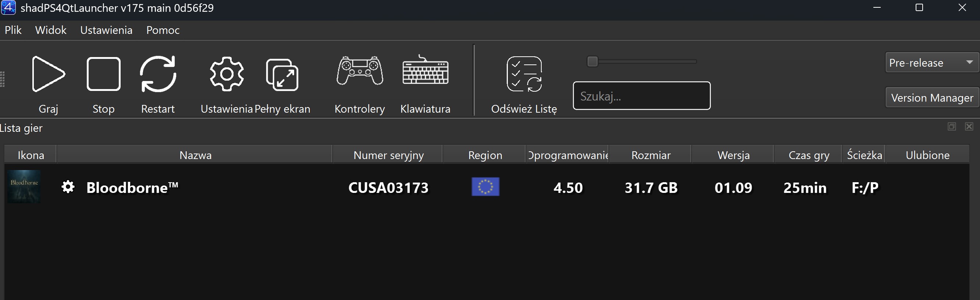Open the Plik menu
This screenshot has width=980, height=300.
(13, 30)
